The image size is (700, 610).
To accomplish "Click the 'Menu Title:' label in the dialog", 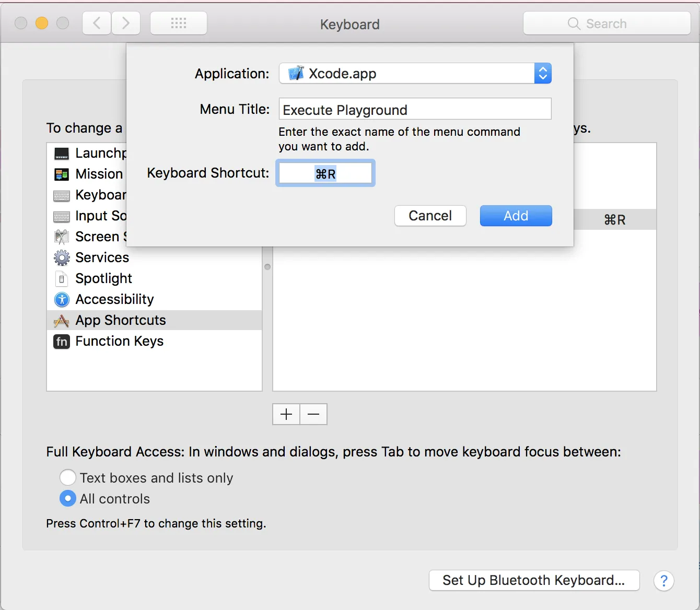I will point(235,109).
